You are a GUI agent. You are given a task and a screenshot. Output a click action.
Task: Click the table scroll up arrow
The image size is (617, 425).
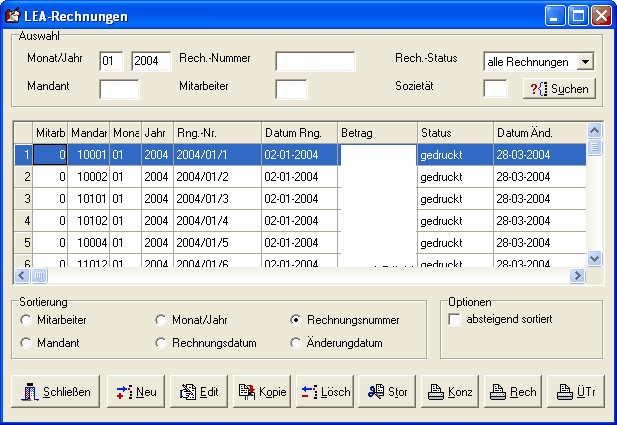click(x=595, y=130)
